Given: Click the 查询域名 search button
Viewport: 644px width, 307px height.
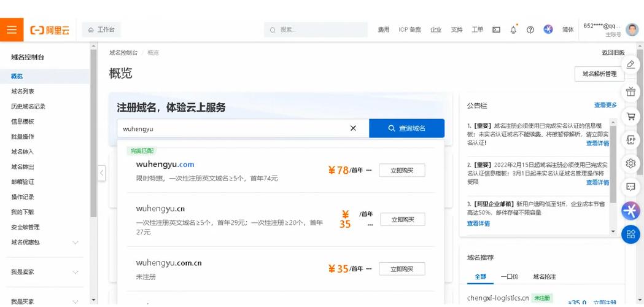Looking at the screenshot, I should point(406,128).
